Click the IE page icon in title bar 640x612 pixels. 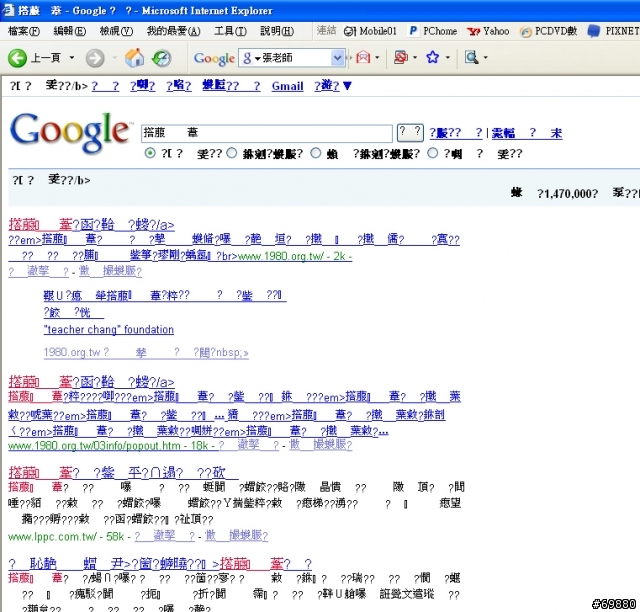pos(8,10)
